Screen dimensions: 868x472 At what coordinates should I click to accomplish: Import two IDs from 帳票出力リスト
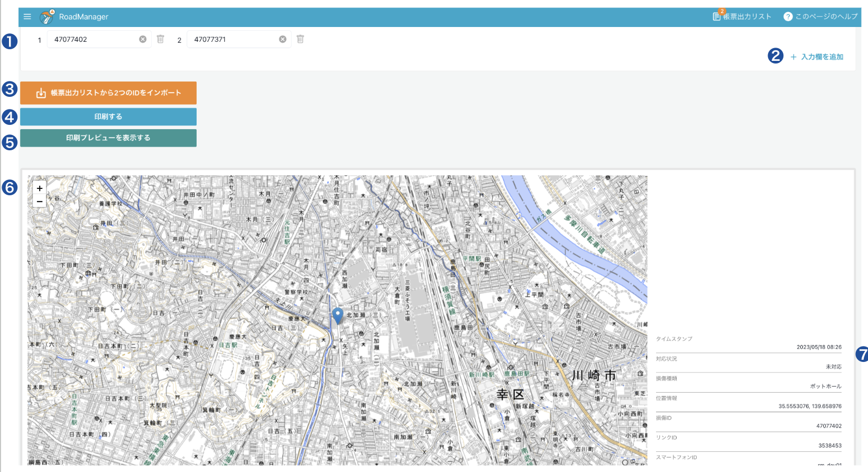tap(108, 93)
